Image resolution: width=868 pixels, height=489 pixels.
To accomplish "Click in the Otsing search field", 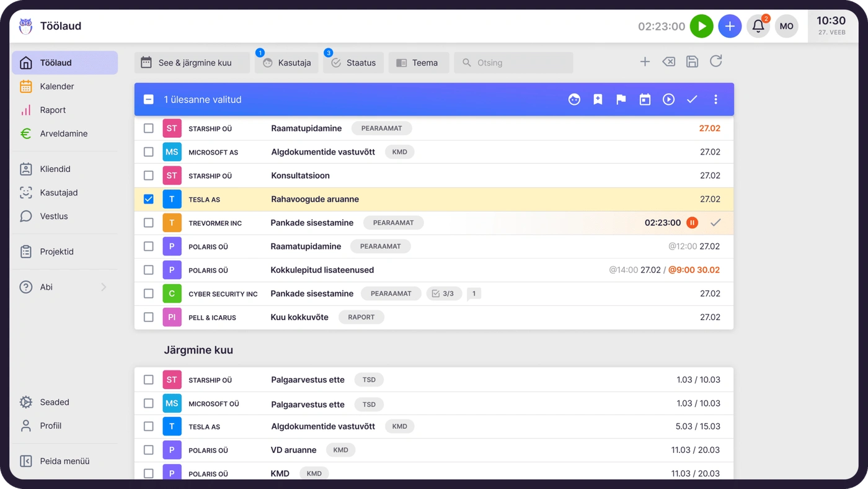I will (513, 63).
